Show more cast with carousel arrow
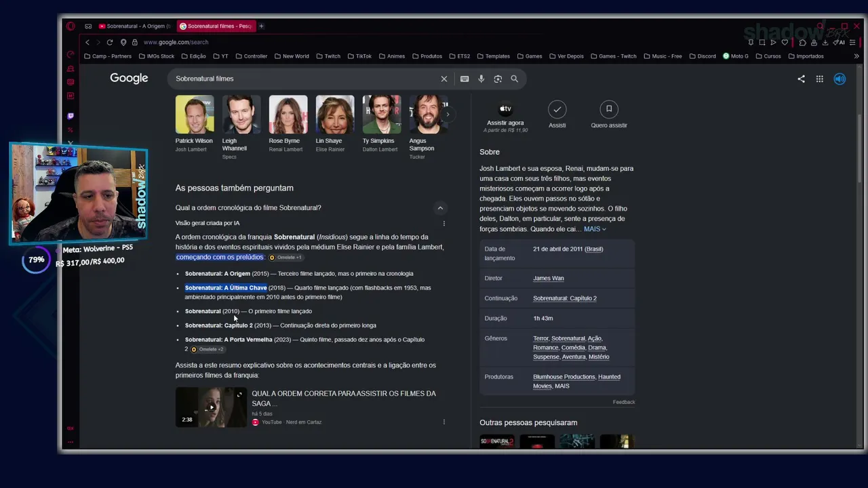This screenshot has width=868, height=488. click(448, 115)
